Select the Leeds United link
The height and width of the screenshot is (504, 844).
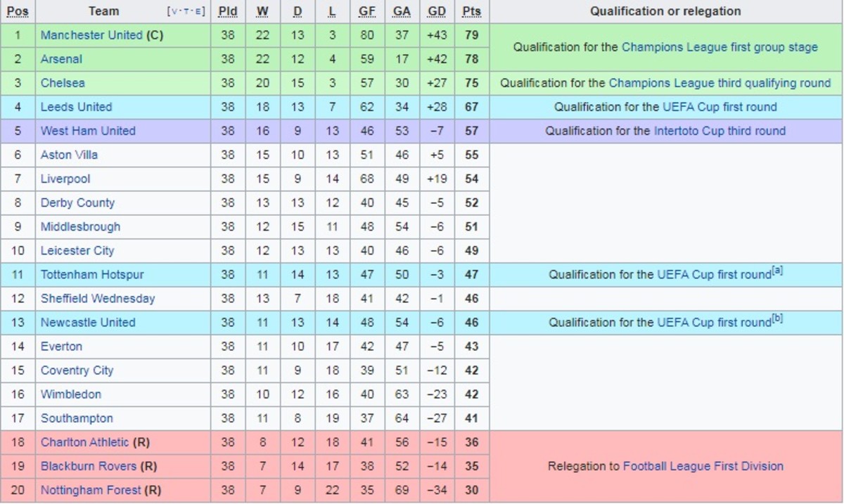tap(76, 107)
